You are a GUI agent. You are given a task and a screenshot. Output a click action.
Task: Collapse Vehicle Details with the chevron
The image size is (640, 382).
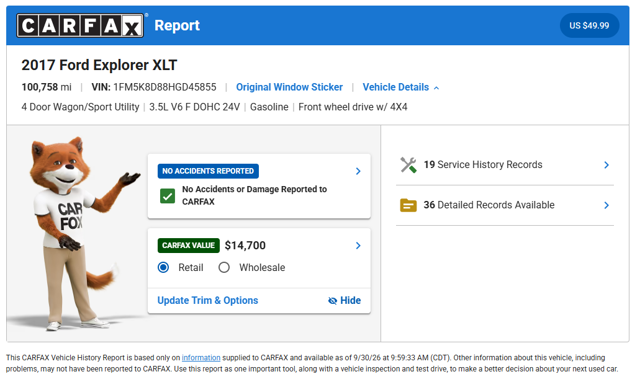tap(436, 88)
